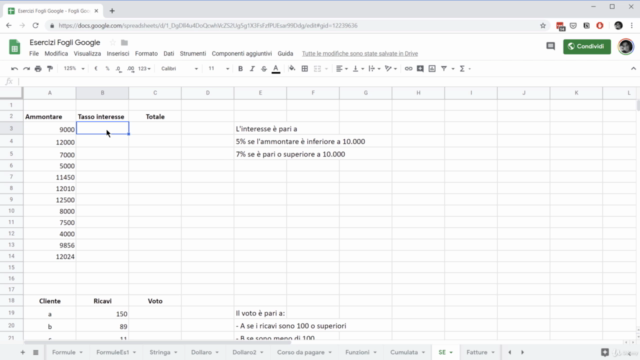Viewport: 640px width, 360px height.
Task: Insert a comment from toolbar
Action: (x=420, y=69)
